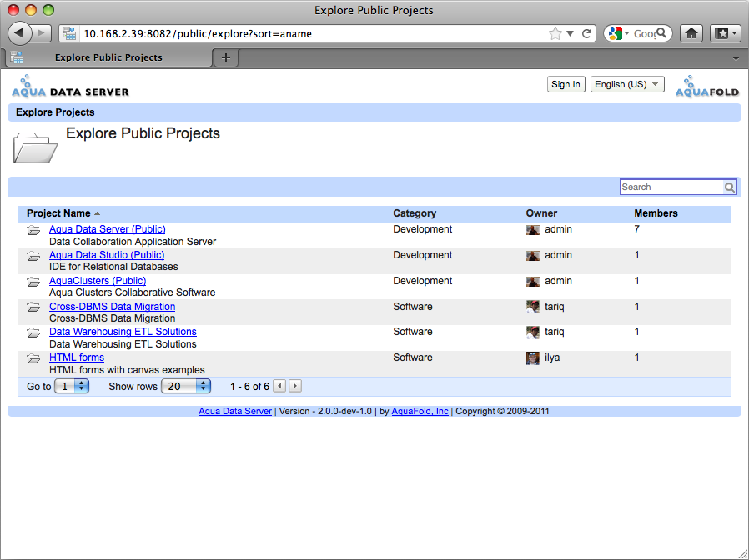Select the Explore Public Projects browser tab
The height and width of the screenshot is (560, 749).
(x=108, y=57)
